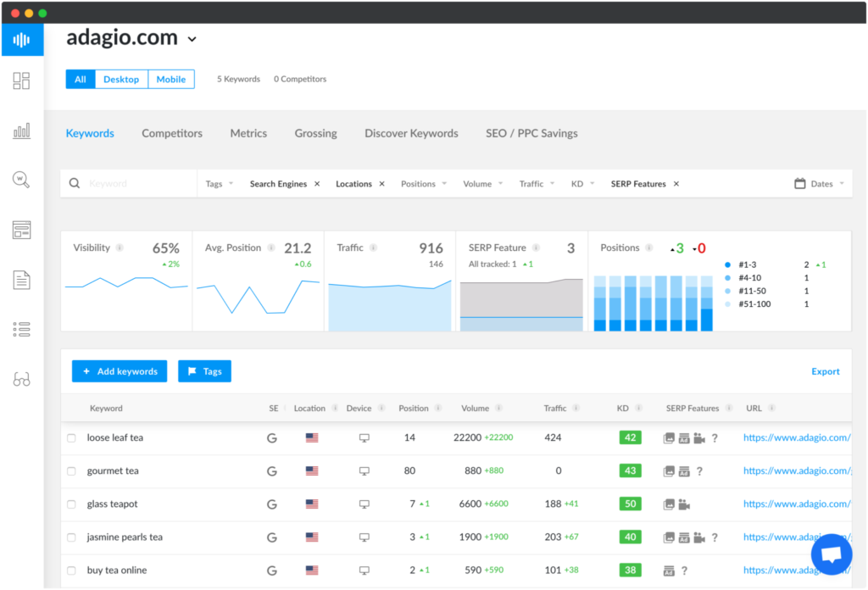
Task: Click Visibility info icon
Action: 120,248
